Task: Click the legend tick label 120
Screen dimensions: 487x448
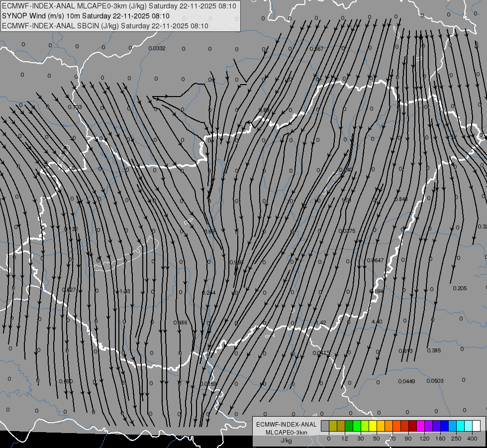Action: 424,439
